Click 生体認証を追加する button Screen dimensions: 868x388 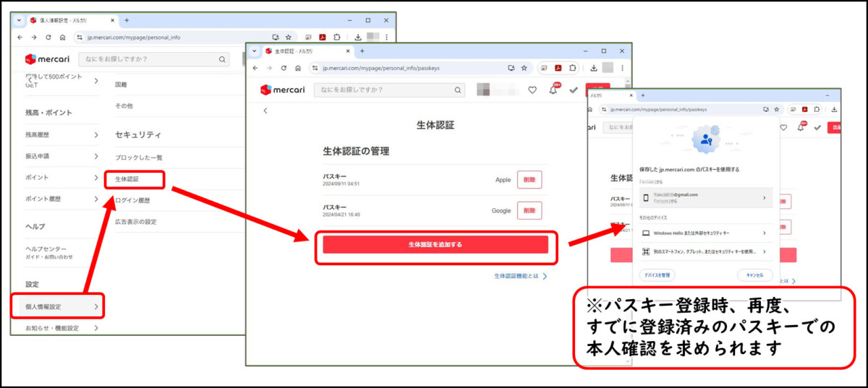[x=435, y=244]
